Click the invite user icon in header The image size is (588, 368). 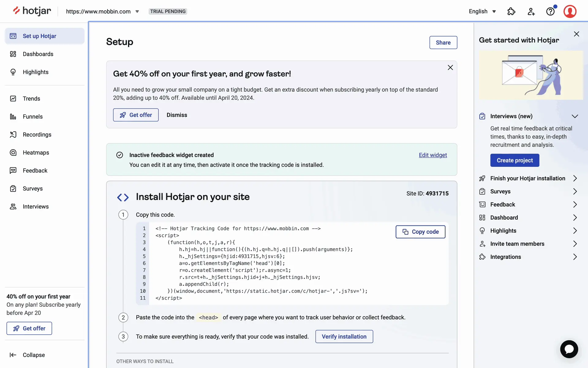point(531,12)
